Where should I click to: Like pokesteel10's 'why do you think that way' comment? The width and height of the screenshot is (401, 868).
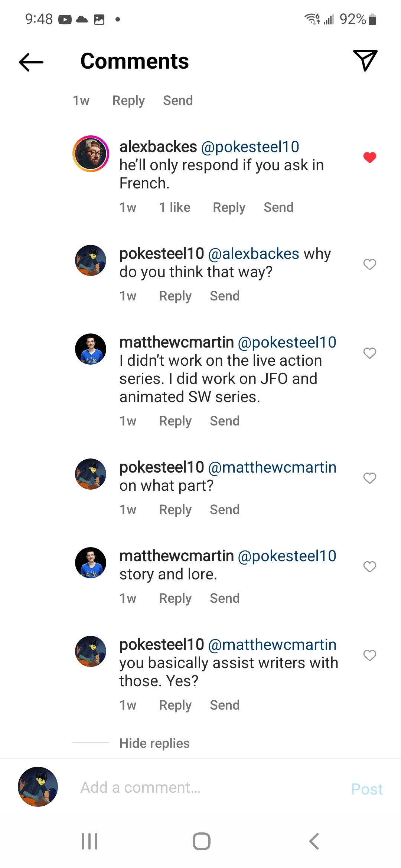369,264
